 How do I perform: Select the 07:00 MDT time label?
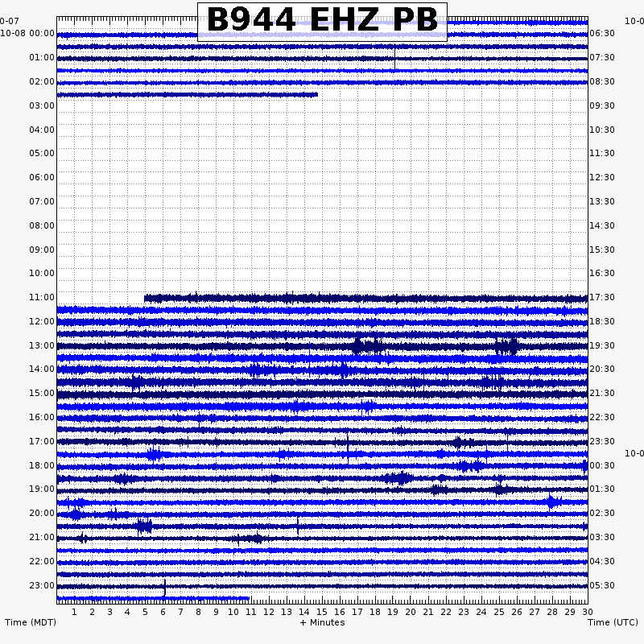[x=42, y=202]
